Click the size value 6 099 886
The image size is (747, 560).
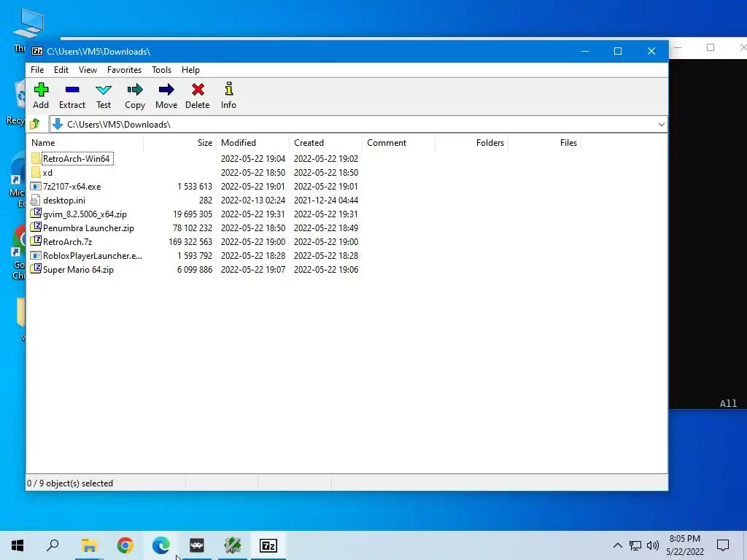click(195, 270)
